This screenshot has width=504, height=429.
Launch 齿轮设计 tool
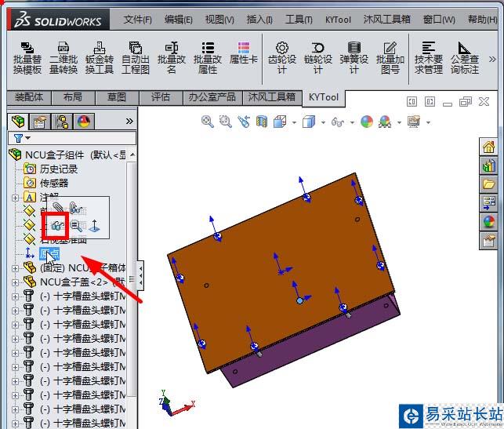tap(282, 58)
